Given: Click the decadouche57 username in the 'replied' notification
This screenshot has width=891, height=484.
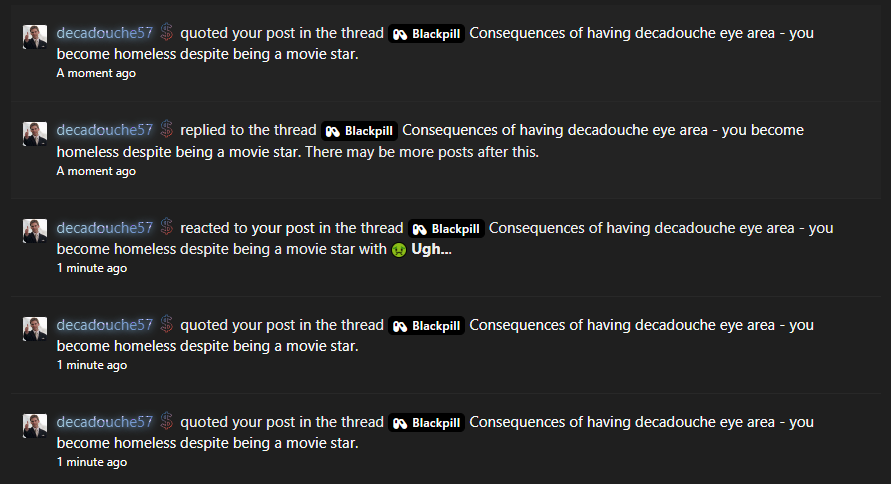Looking at the screenshot, I should coord(105,130).
